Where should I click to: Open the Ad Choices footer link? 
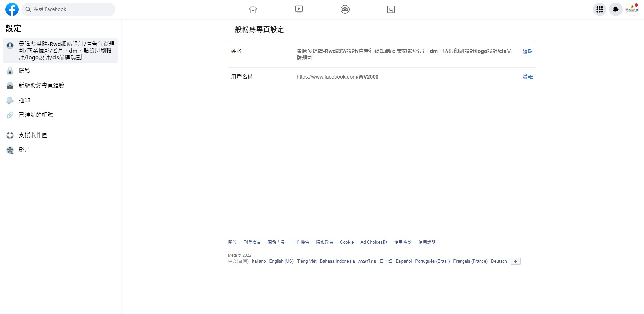374,242
